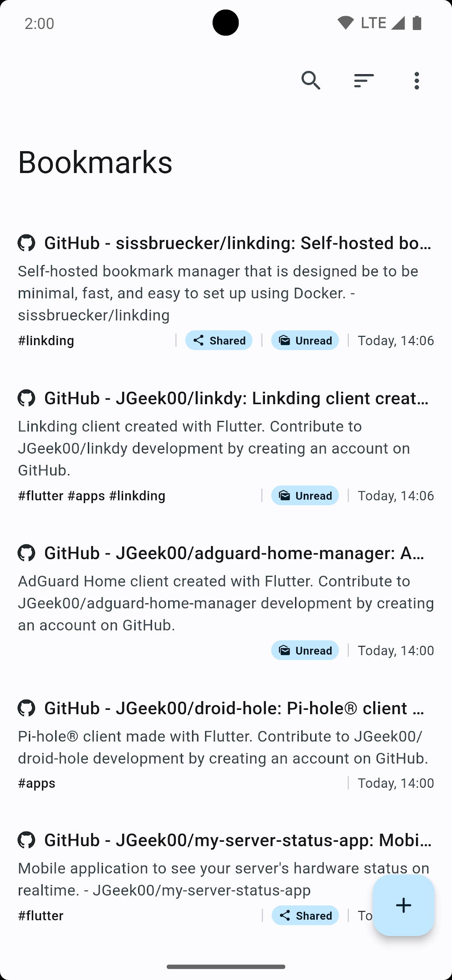452x980 pixels.
Task: Tap GitHub icon of JGeek00/linkdy bookmark
Action: point(26,398)
